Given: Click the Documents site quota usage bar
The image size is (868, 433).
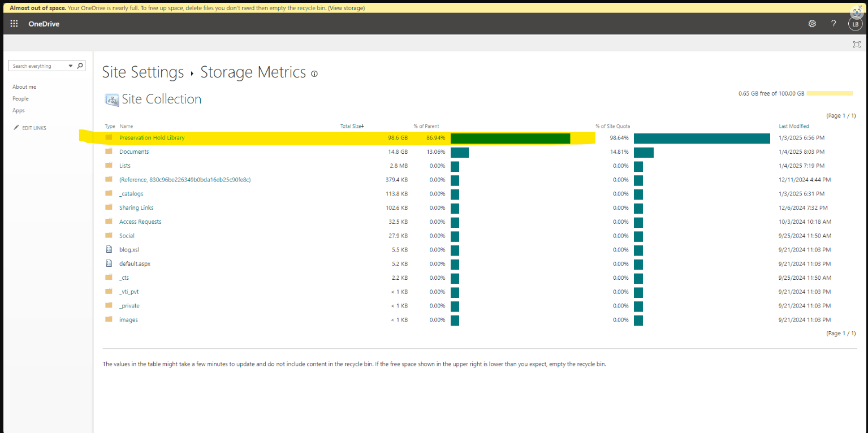Looking at the screenshot, I should [644, 152].
